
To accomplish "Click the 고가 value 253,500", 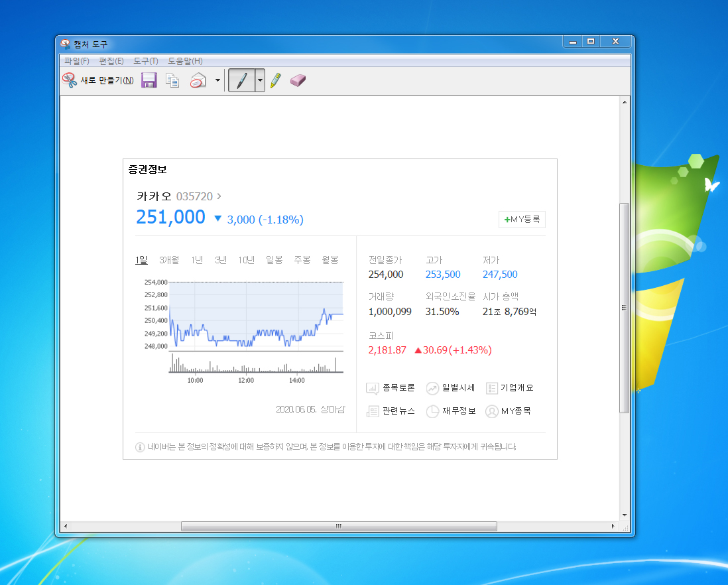I will [443, 275].
